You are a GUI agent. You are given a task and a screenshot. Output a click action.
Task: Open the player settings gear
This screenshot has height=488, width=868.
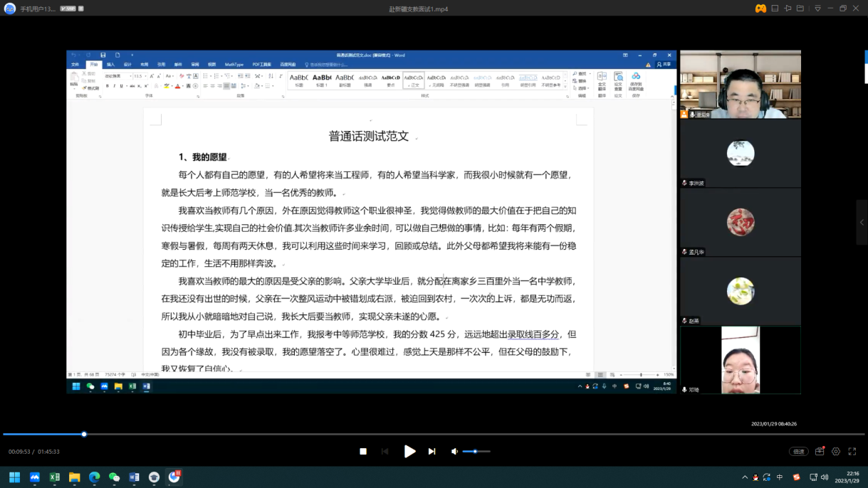pos(836,452)
